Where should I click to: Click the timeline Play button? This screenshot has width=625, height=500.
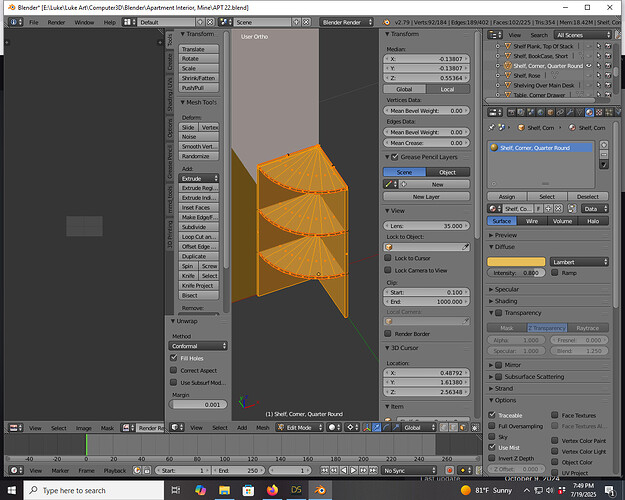click(x=353, y=470)
